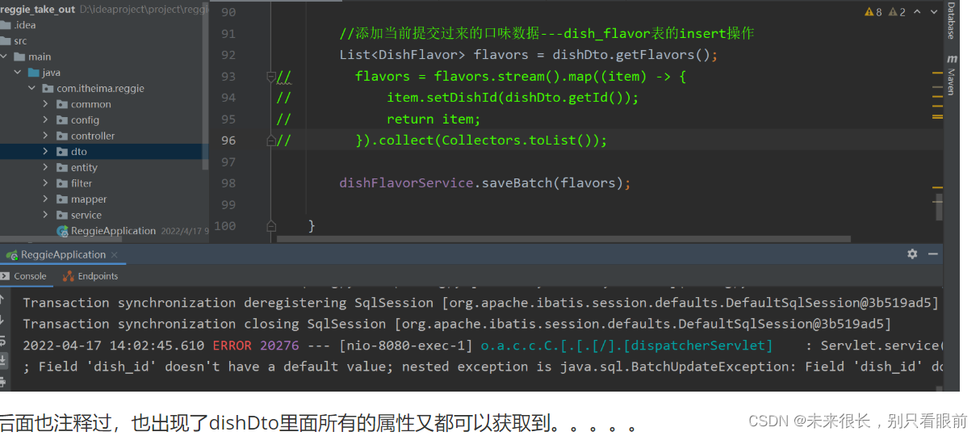Click the print console icon
This screenshot has height=436, width=980.
[x=3, y=380]
